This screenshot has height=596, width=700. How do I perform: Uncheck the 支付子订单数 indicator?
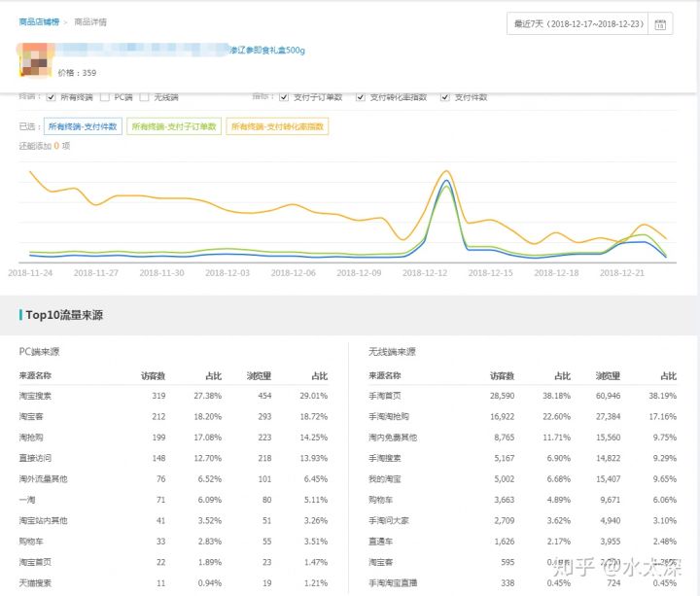[x=284, y=97]
